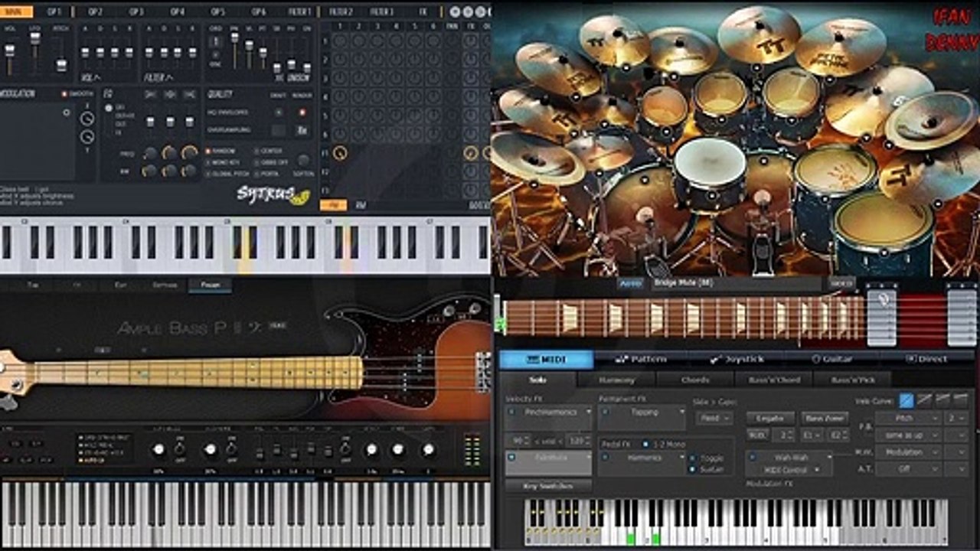Open the M.W. Modulation dropdown
The width and height of the screenshot is (980, 551).
[x=908, y=452]
